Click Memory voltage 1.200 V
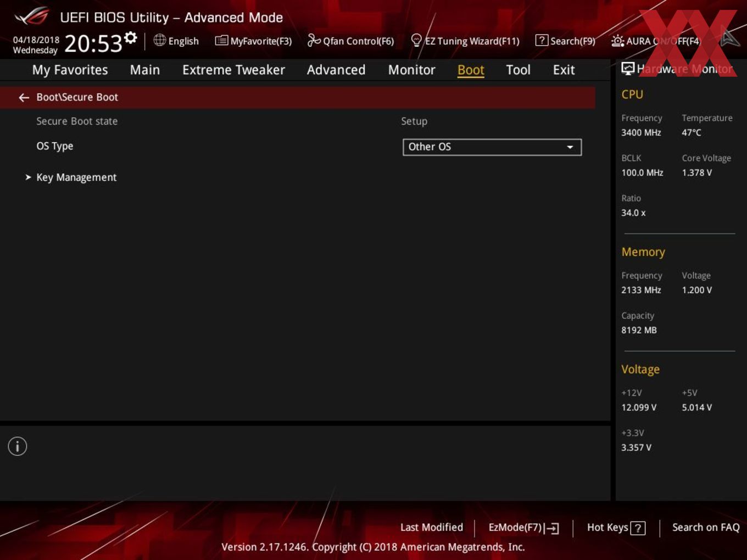This screenshot has width=747, height=560. (x=697, y=290)
